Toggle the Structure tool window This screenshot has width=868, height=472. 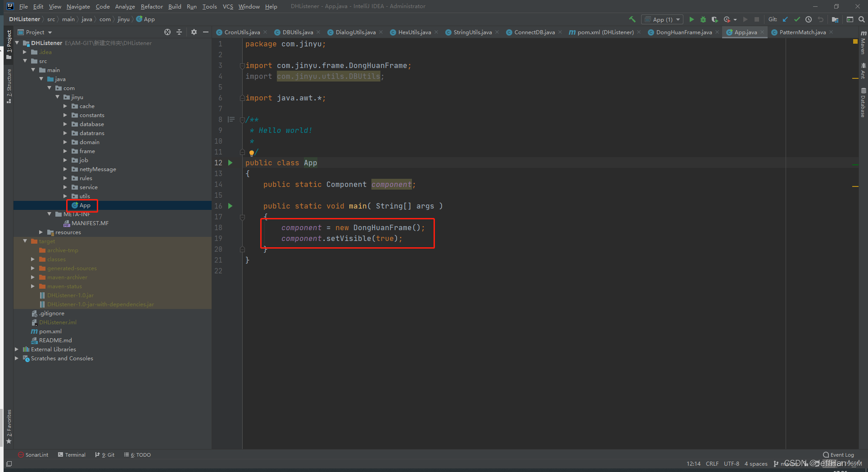(x=9, y=86)
